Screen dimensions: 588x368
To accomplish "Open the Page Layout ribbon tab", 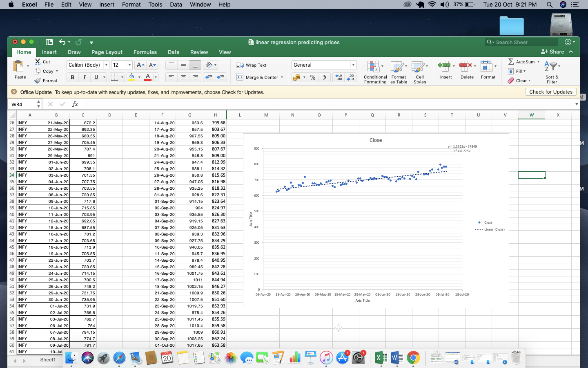I will (107, 52).
